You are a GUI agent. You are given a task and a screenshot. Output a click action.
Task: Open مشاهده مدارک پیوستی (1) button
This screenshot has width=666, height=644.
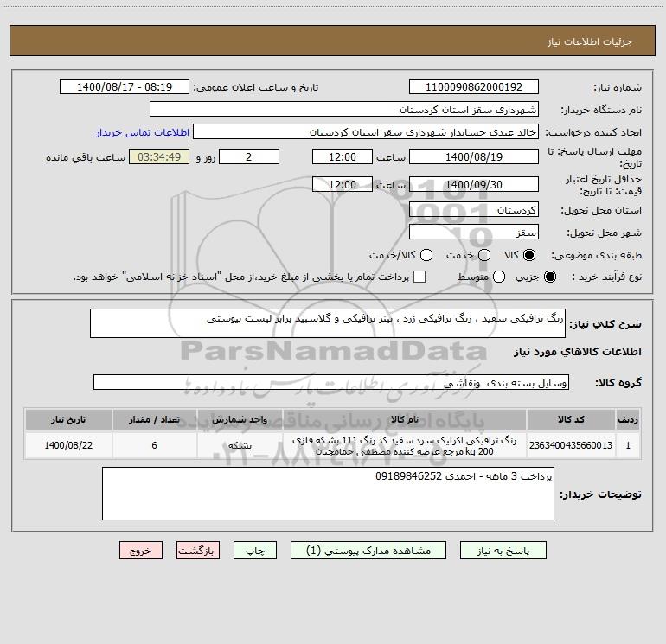point(368,551)
